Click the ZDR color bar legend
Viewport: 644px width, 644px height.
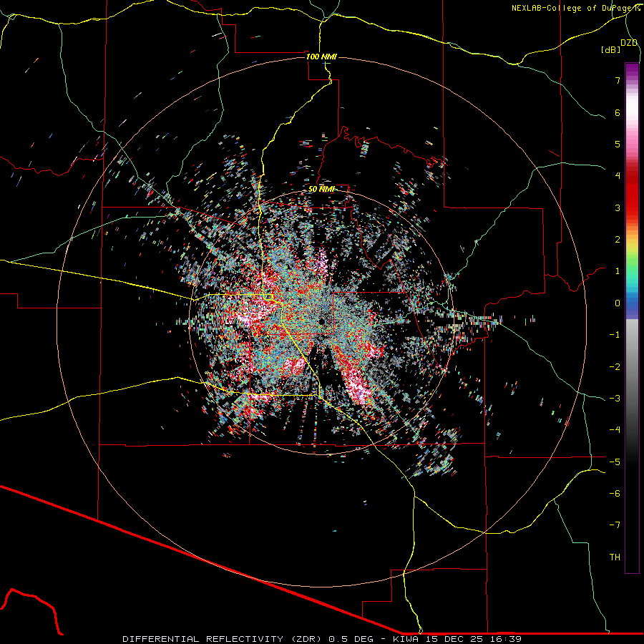click(632, 318)
